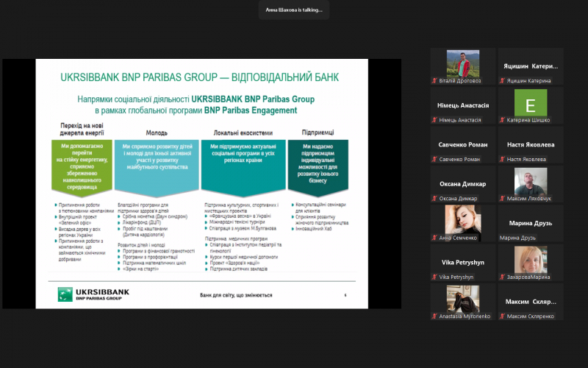Select ЗахароваМарина profile photo
Viewport: 588px width, 368px height.
coord(531,260)
